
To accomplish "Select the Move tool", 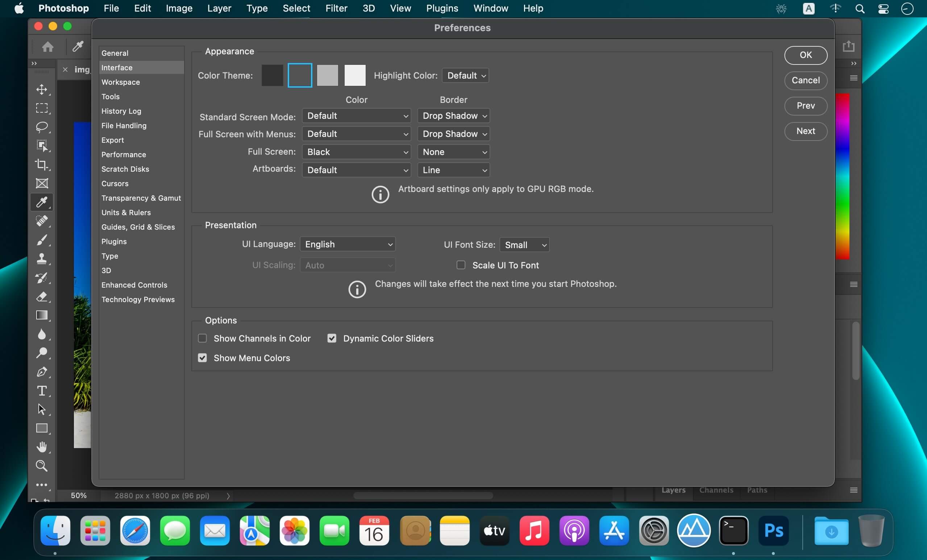I will [42, 89].
